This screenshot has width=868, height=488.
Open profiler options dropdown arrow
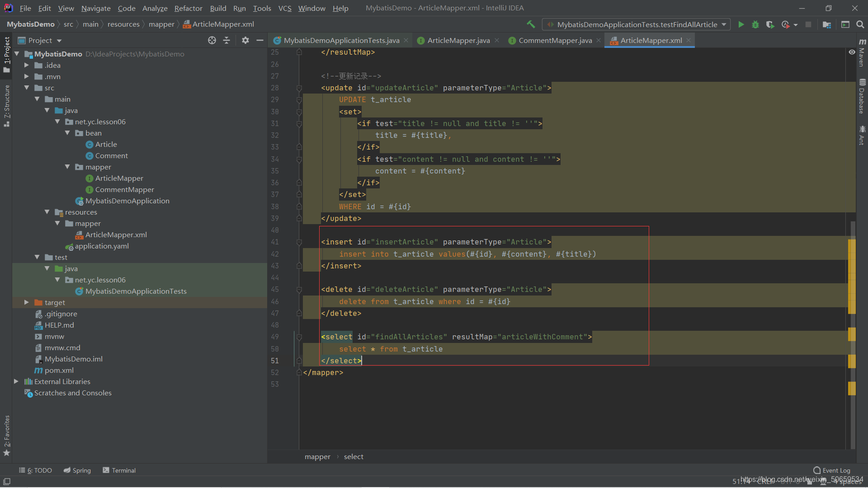point(796,25)
